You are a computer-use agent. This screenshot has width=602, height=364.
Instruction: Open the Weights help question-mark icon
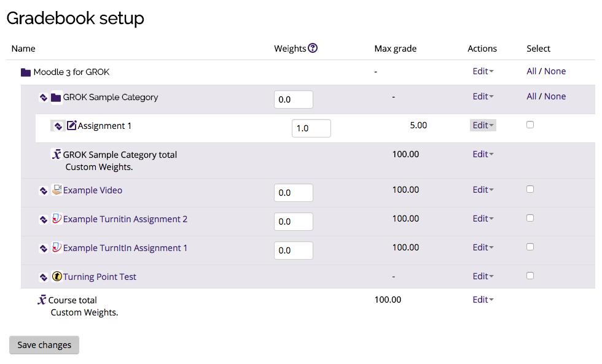coord(313,48)
